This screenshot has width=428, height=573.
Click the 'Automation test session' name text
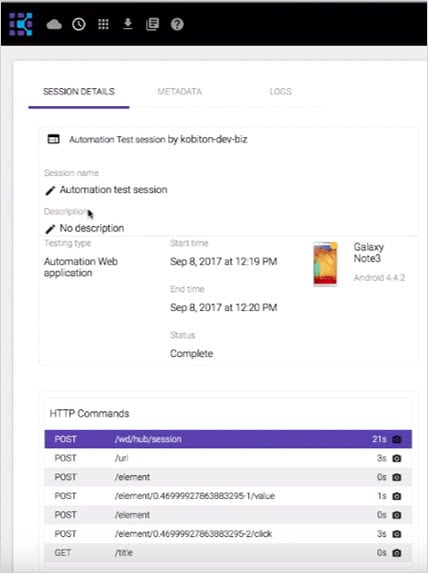(x=113, y=190)
